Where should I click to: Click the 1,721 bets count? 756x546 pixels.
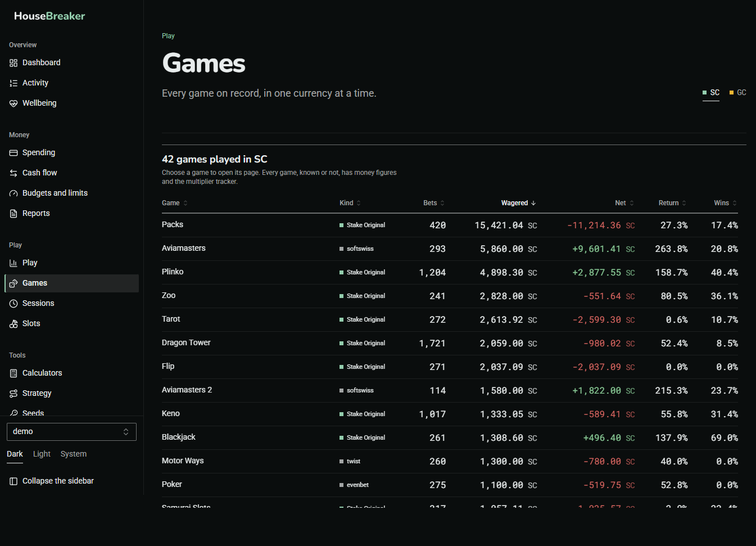[x=432, y=344]
